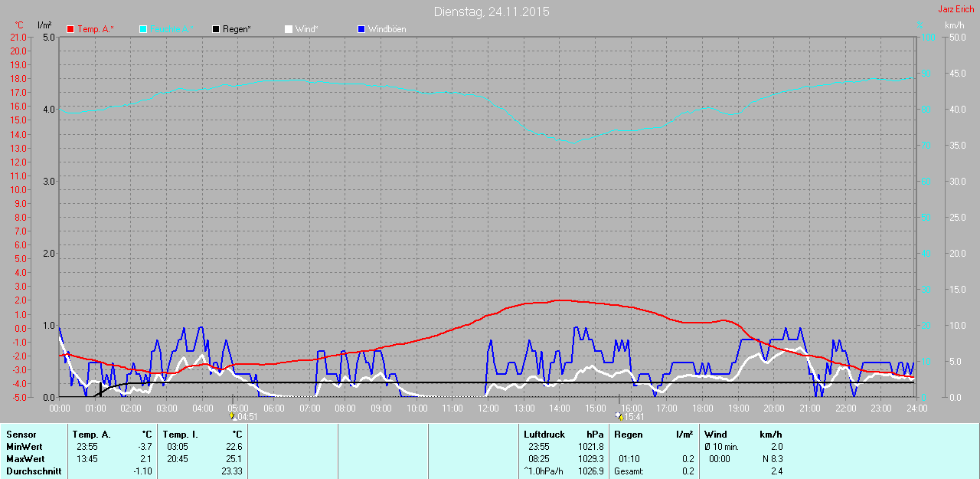
Task: Click the Windböen legend label
Action: tap(387, 29)
